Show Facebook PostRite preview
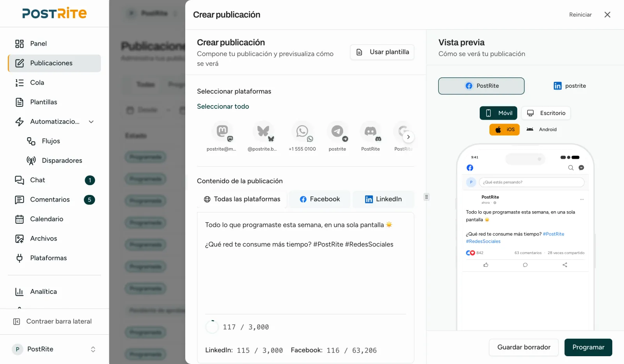Screen dimensions: 624x364 coord(481,86)
